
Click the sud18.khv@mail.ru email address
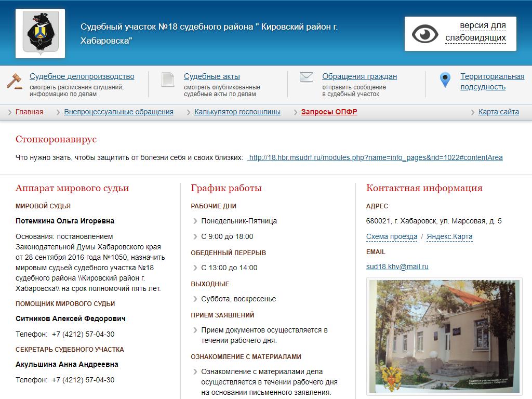pyautogui.click(x=397, y=267)
